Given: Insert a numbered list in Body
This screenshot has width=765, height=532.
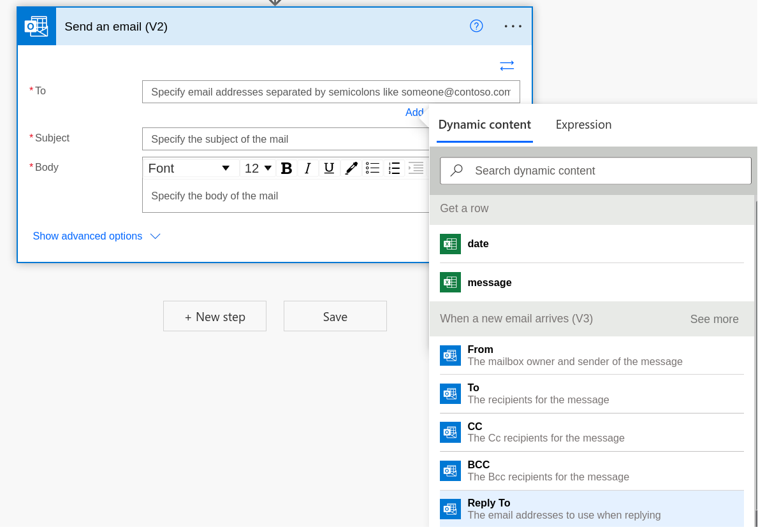Looking at the screenshot, I should [394, 168].
